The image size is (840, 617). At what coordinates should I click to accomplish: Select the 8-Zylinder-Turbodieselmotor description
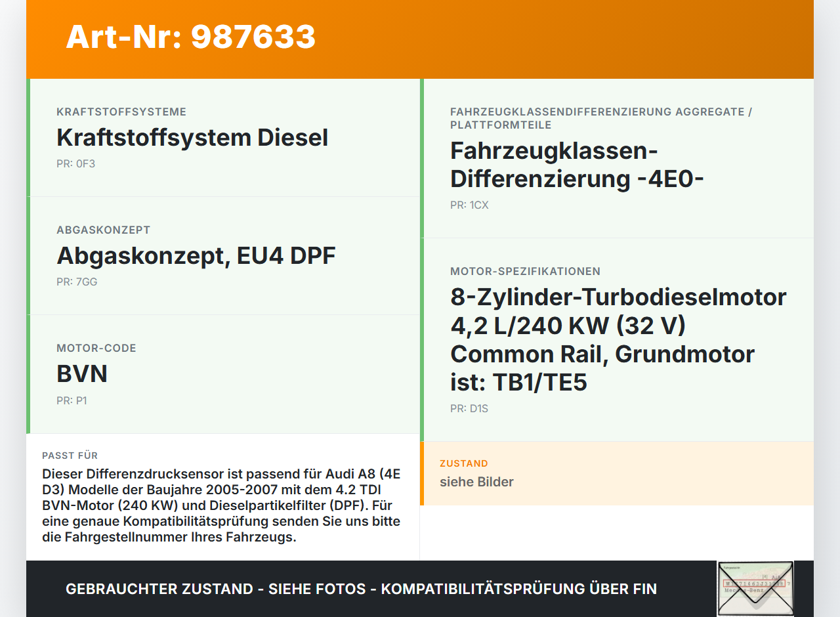(x=617, y=339)
